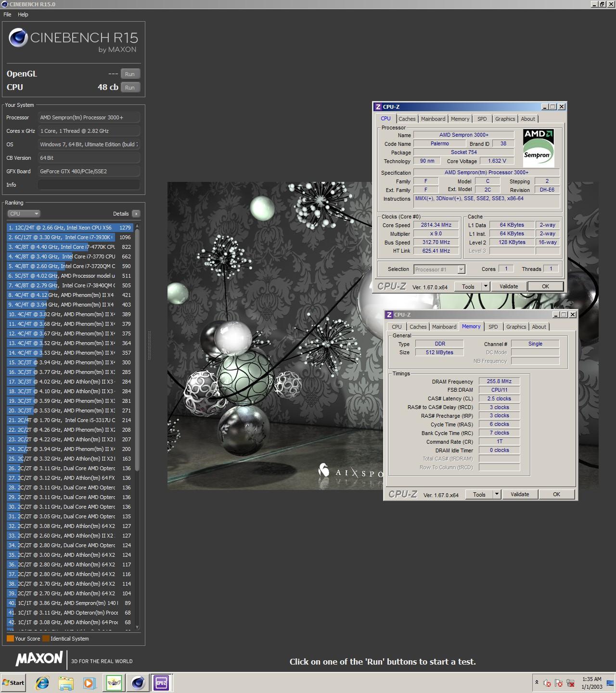616x693 pixels.
Task: Run the OpenGL benchmark
Action: pyautogui.click(x=130, y=74)
